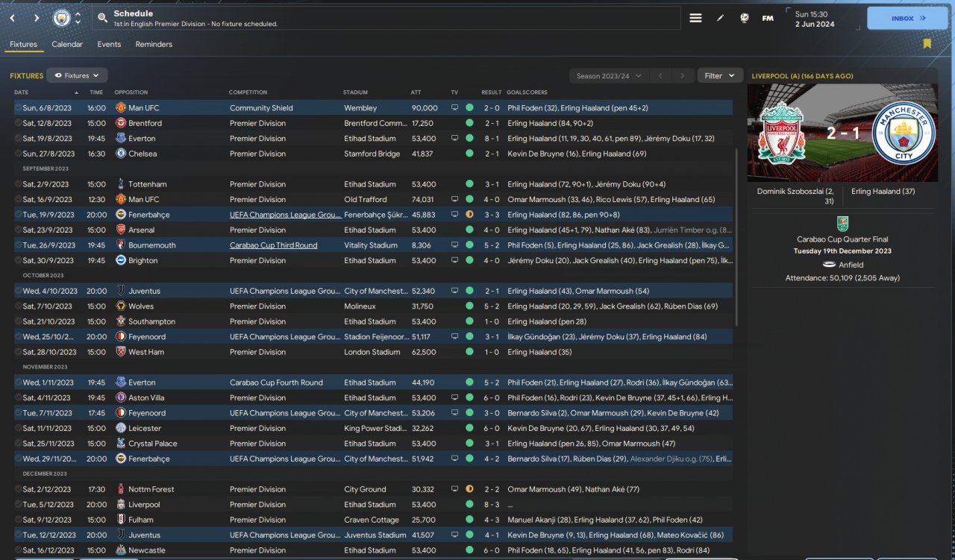
Task: Click the FM logo icon
Action: pos(768,18)
